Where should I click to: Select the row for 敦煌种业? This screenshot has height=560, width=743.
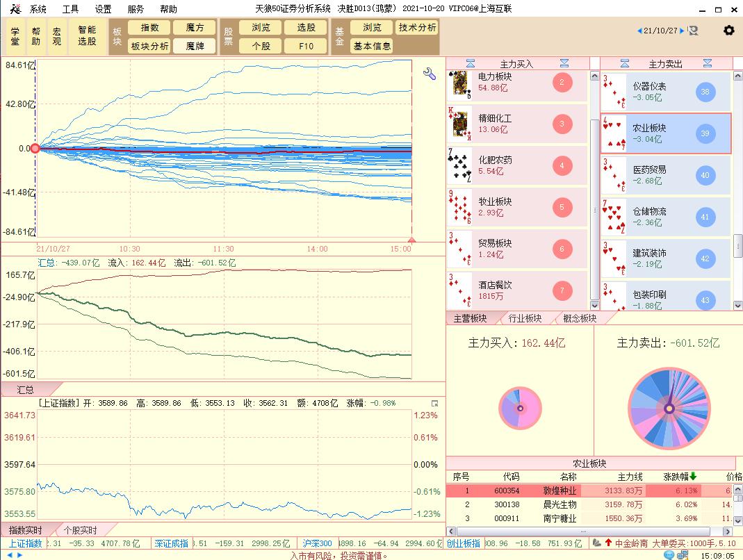pyautogui.click(x=590, y=491)
